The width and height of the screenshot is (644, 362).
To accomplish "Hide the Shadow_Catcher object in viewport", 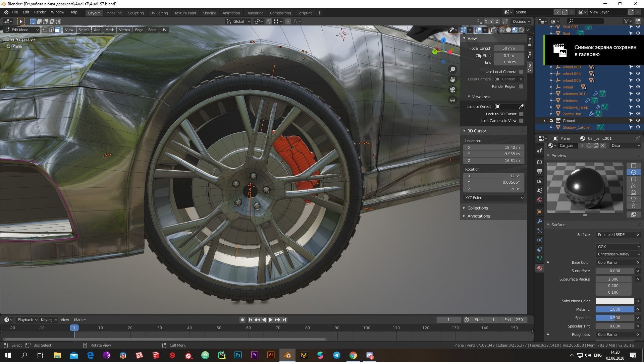I will click(x=638, y=127).
